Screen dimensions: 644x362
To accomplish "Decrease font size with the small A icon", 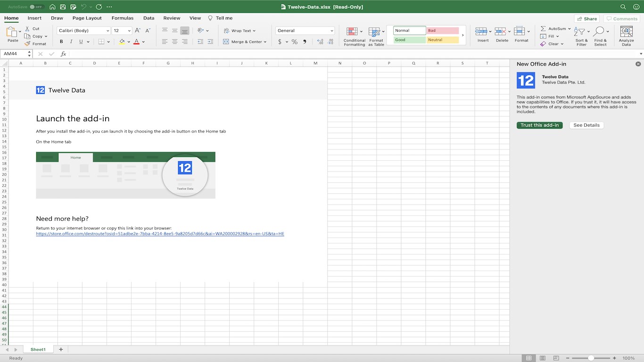I will point(148,31).
